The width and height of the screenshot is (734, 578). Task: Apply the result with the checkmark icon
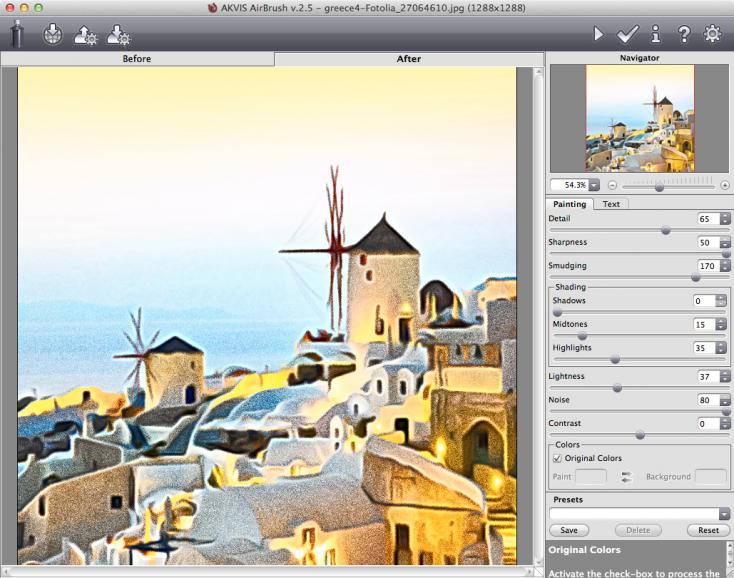pyautogui.click(x=628, y=34)
